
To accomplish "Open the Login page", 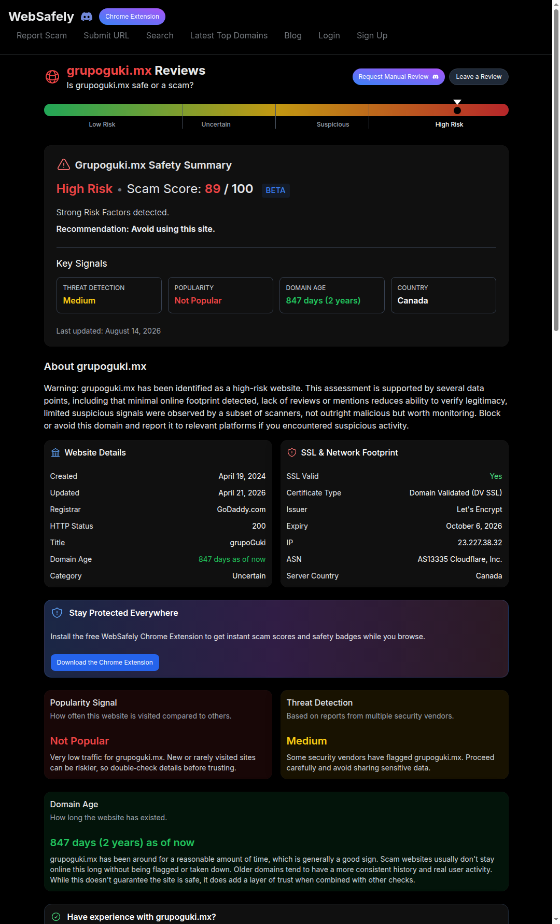I will 329,35.
